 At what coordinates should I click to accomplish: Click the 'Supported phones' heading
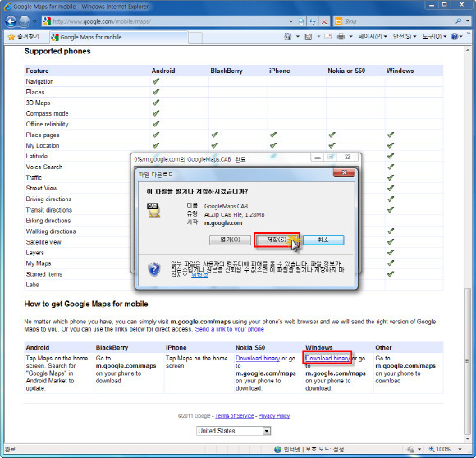point(57,51)
